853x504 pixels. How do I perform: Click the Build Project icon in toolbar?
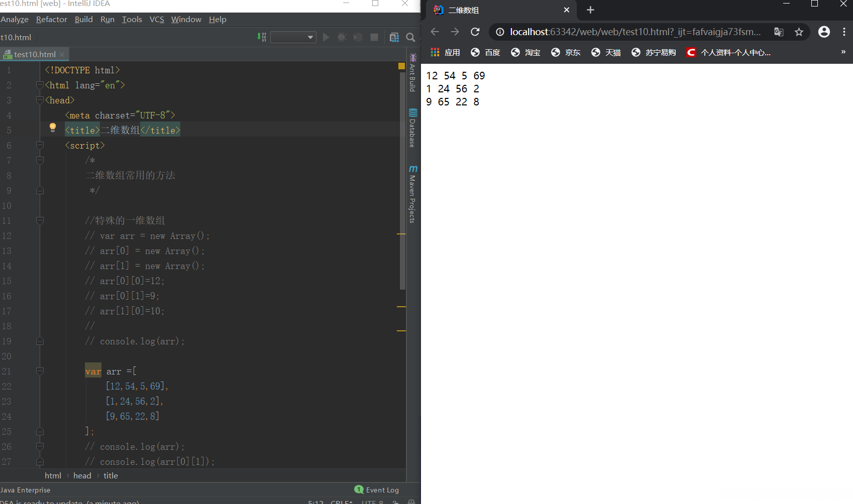tap(262, 37)
